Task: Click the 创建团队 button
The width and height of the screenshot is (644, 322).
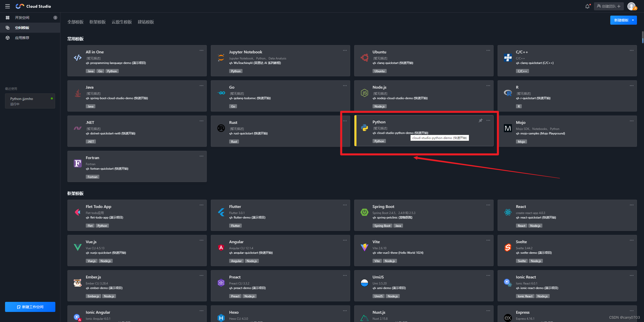Action: [x=609, y=6]
